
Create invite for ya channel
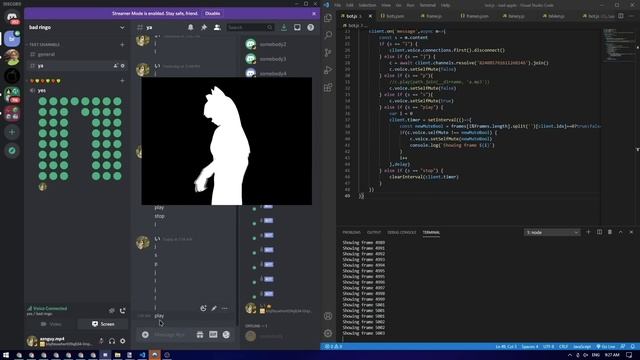click(116, 66)
